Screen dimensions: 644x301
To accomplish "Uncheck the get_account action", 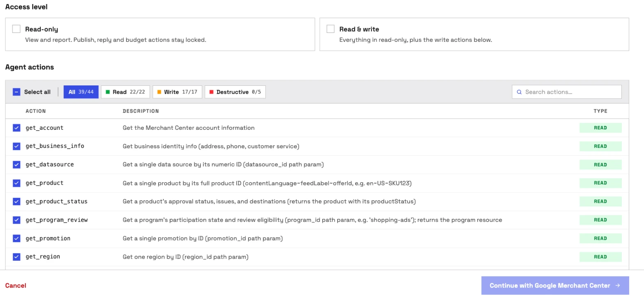I will coord(16,128).
